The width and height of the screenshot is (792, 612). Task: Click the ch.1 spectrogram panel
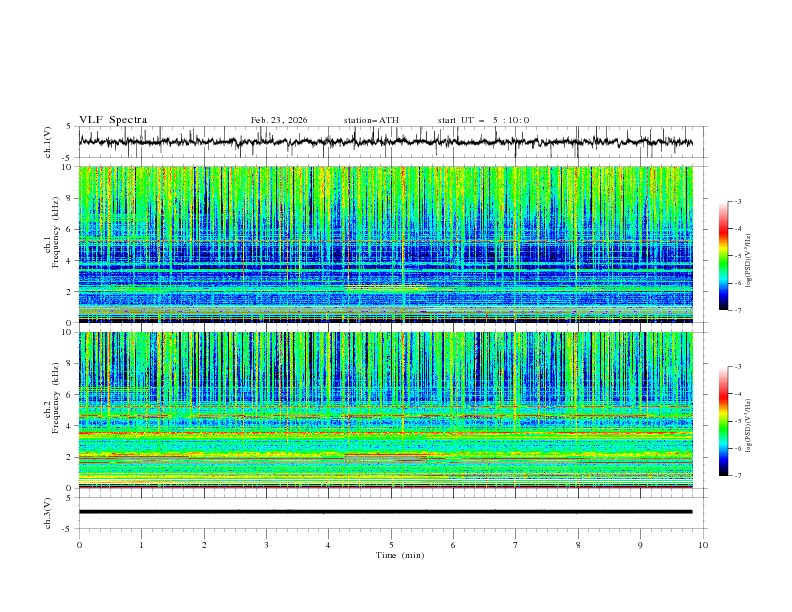point(385,244)
